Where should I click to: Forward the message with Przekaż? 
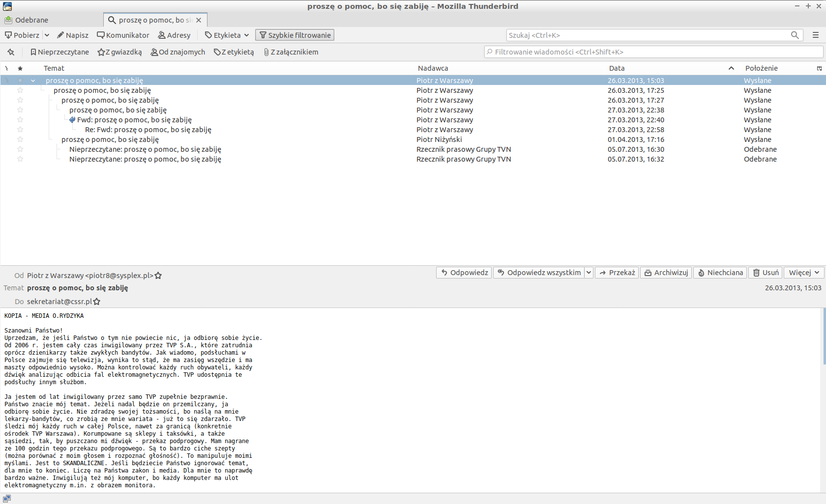tap(617, 273)
